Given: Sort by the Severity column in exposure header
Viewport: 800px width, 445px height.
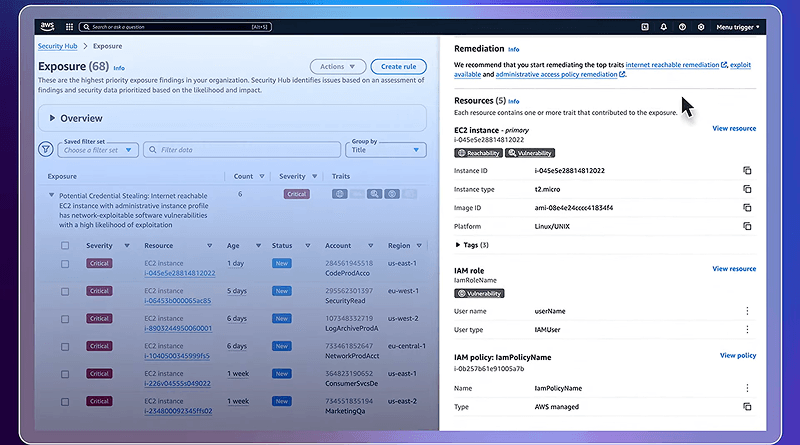Looking at the screenshot, I should [314, 176].
